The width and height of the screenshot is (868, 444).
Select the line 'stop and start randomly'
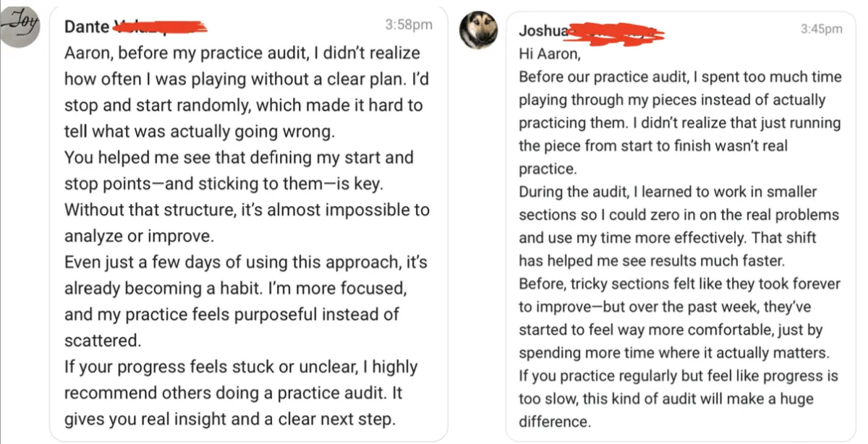pos(153,105)
